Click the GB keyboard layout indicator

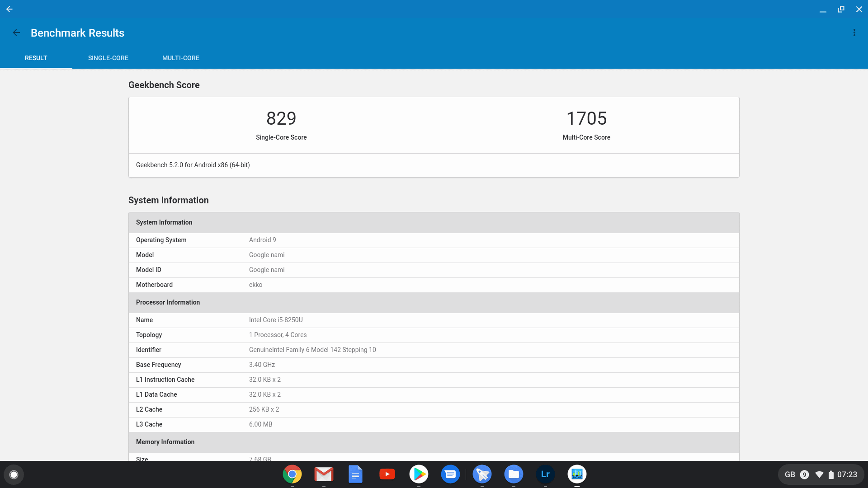point(790,474)
